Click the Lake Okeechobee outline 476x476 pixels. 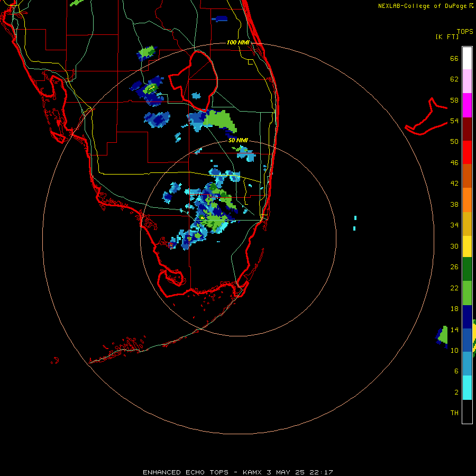coord(194,81)
